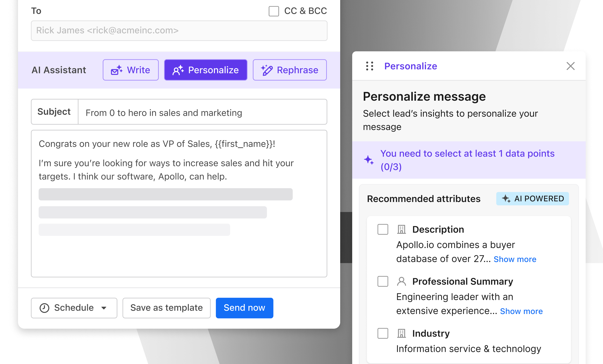Expand the Schedule dropdown arrow
This screenshot has height=364, width=603.
pos(104,308)
